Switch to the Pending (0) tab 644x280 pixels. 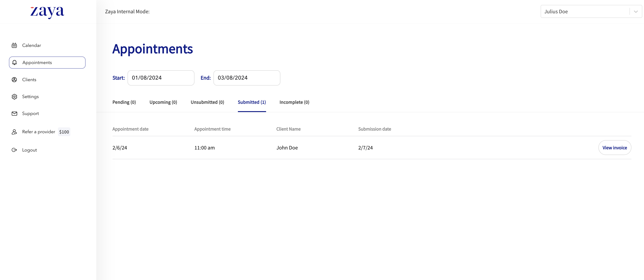124,102
